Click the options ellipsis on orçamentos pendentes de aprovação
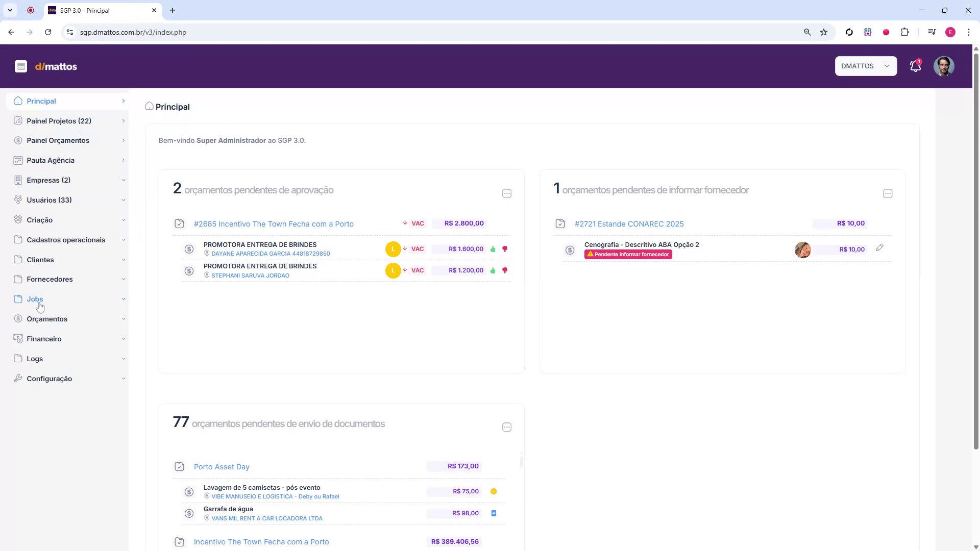This screenshot has width=980, height=551. pos(507,194)
